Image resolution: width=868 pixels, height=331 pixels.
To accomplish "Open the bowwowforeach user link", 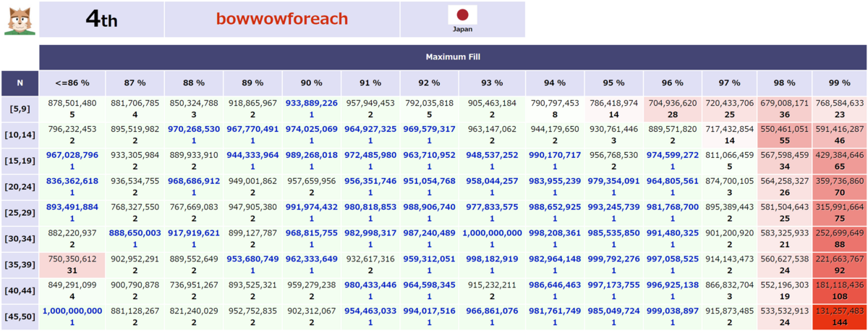I will click(x=282, y=20).
